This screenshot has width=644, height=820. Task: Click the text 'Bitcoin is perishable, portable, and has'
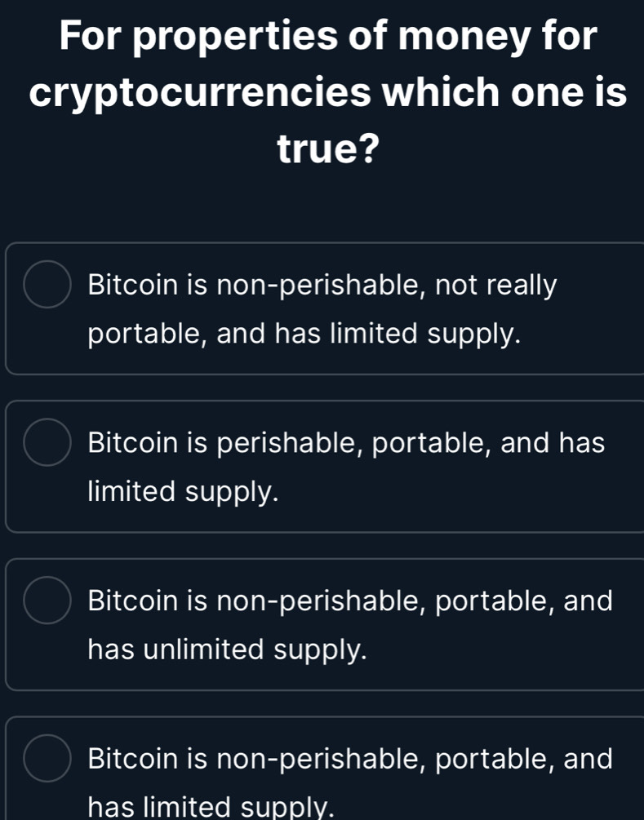(x=346, y=441)
